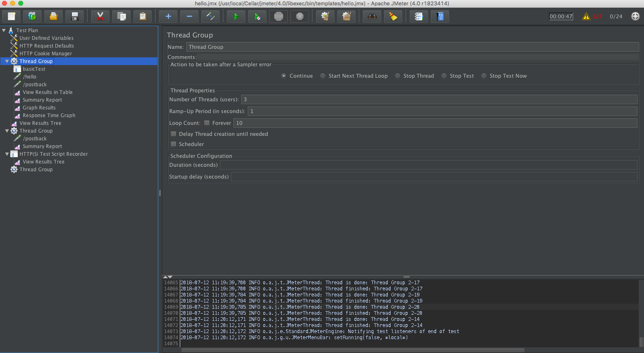Click the Stop test icon
The height and width of the screenshot is (353, 644).
point(278,16)
